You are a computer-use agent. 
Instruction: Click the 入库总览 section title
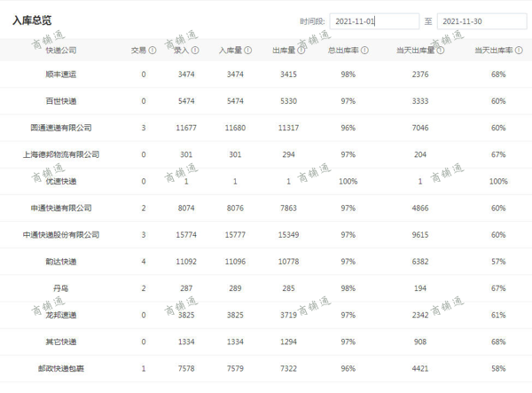pyautogui.click(x=31, y=19)
